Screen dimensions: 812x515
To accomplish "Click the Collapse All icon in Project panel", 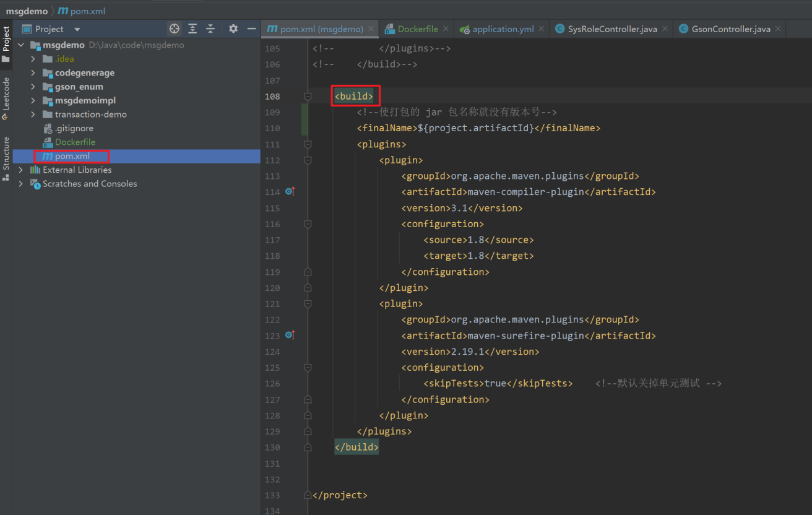I will (x=210, y=29).
